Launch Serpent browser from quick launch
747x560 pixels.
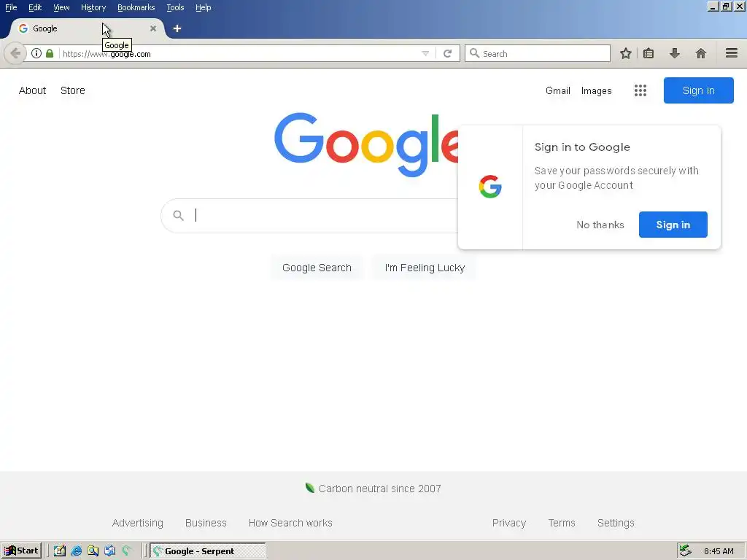coord(127,551)
